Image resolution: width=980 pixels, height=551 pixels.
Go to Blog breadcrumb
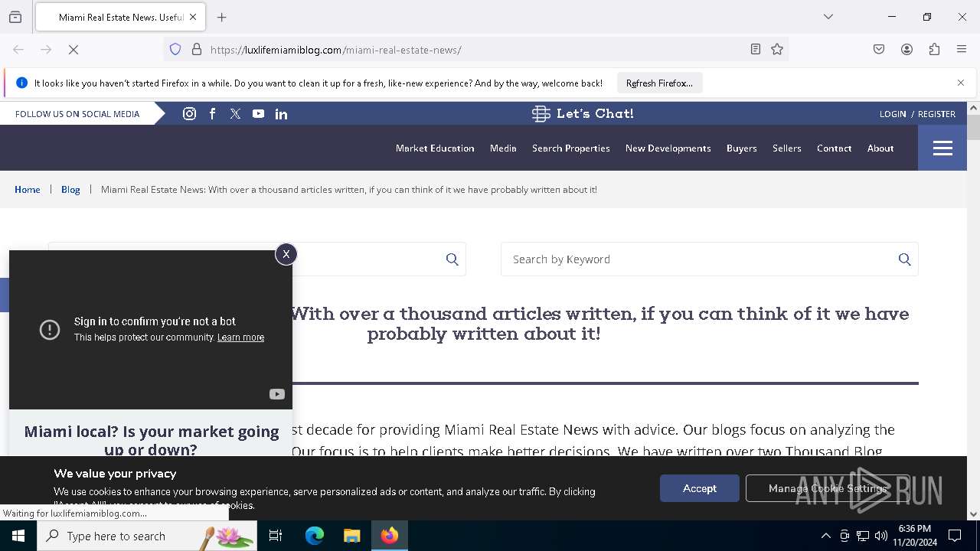pyautogui.click(x=70, y=190)
